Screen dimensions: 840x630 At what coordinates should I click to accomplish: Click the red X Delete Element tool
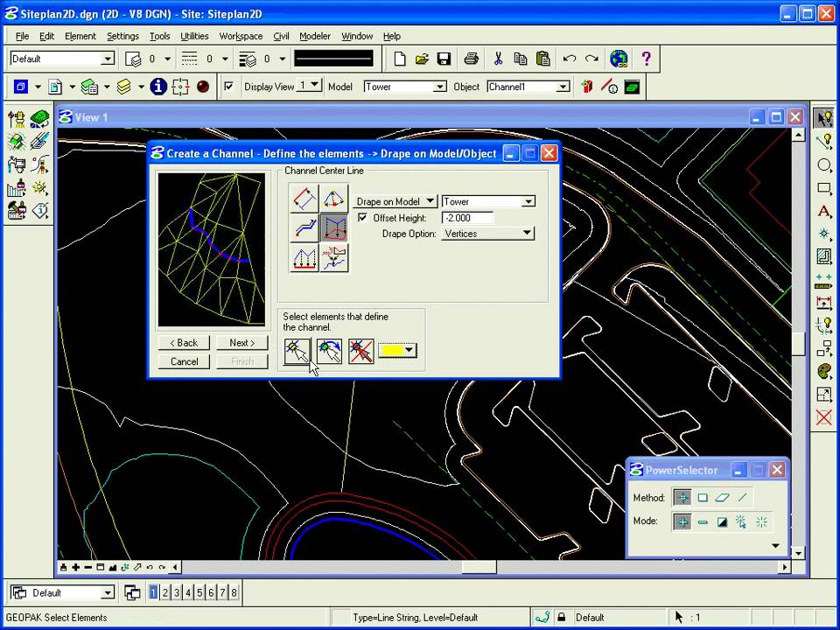824,416
